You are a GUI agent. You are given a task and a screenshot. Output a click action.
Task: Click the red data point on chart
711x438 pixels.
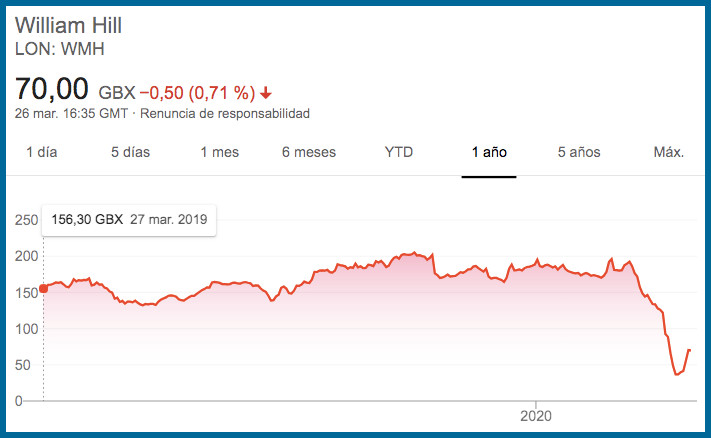click(x=44, y=288)
